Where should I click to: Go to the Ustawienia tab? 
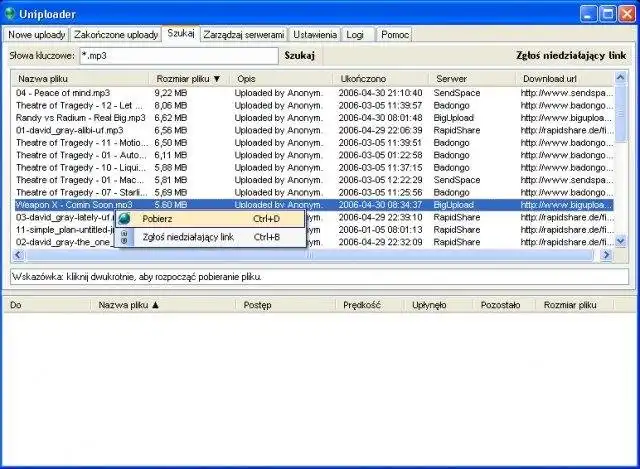315,35
